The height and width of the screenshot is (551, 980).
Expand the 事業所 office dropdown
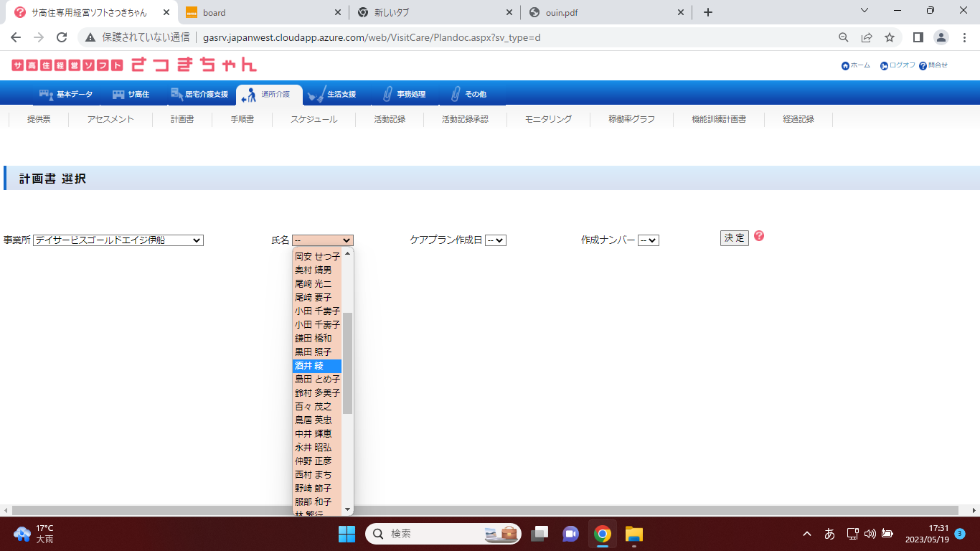coord(118,240)
